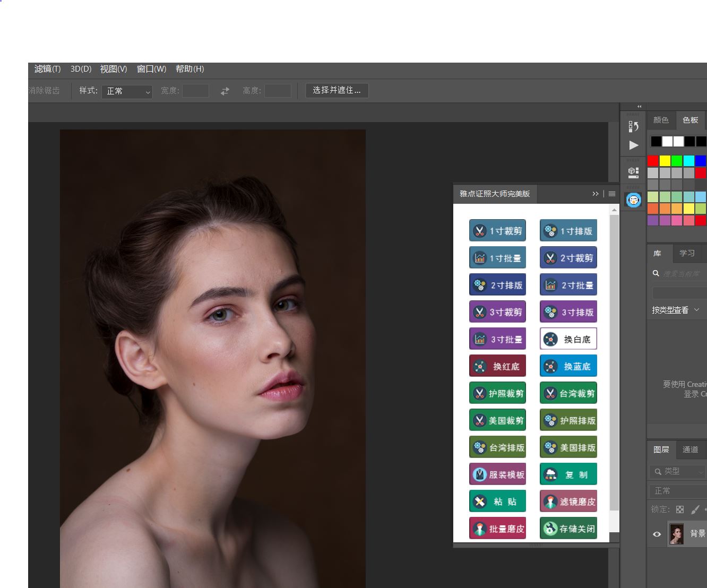Switch to the 通道 Channels tab
Image resolution: width=707 pixels, height=588 pixels.
coord(691,449)
